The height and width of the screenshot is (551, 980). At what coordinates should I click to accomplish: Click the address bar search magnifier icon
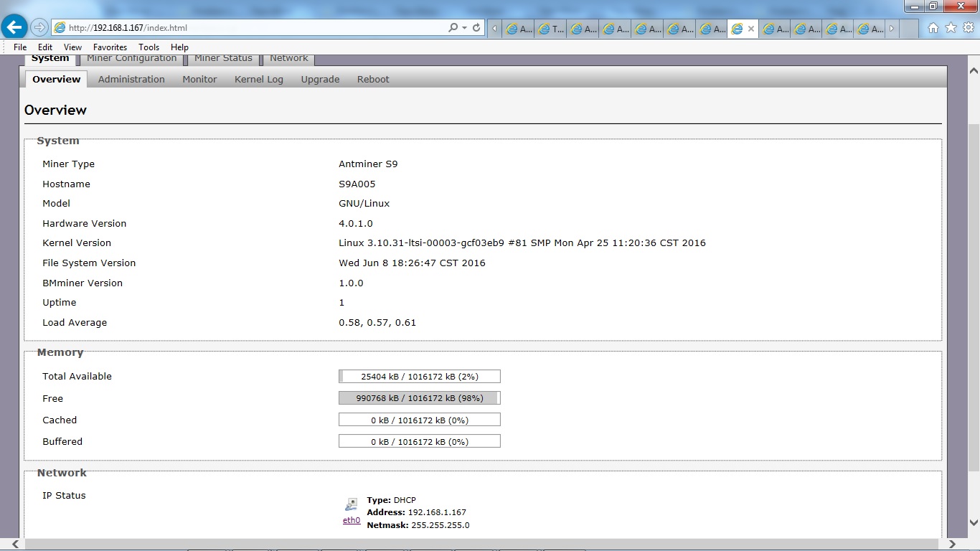(x=453, y=27)
